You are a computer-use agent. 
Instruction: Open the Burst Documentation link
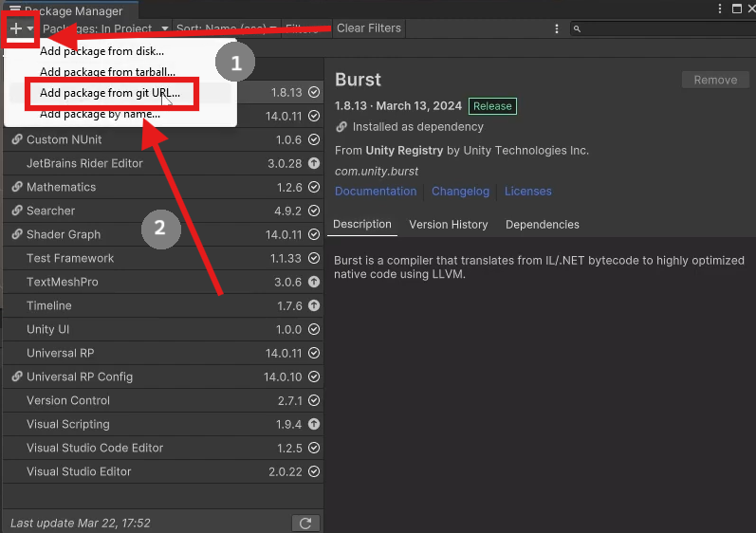(x=376, y=192)
